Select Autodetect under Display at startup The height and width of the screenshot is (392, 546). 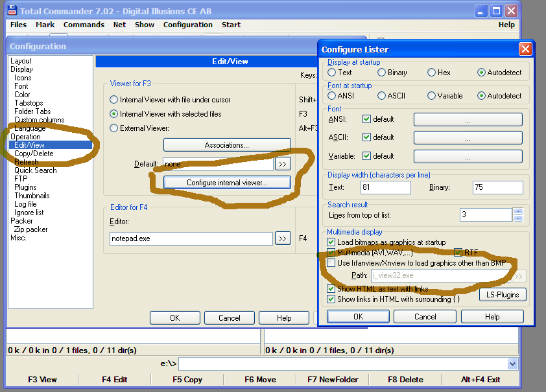click(481, 73)
